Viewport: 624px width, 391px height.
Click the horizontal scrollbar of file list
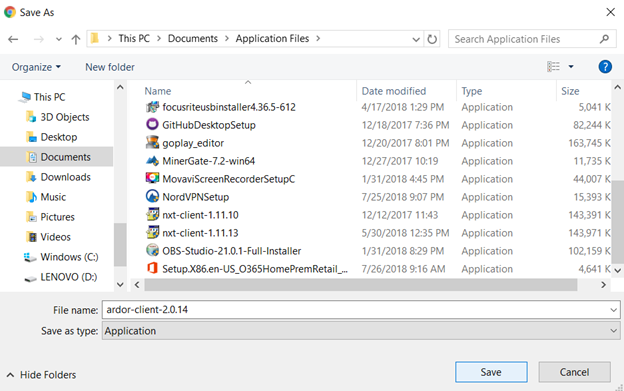pos(361,284)
